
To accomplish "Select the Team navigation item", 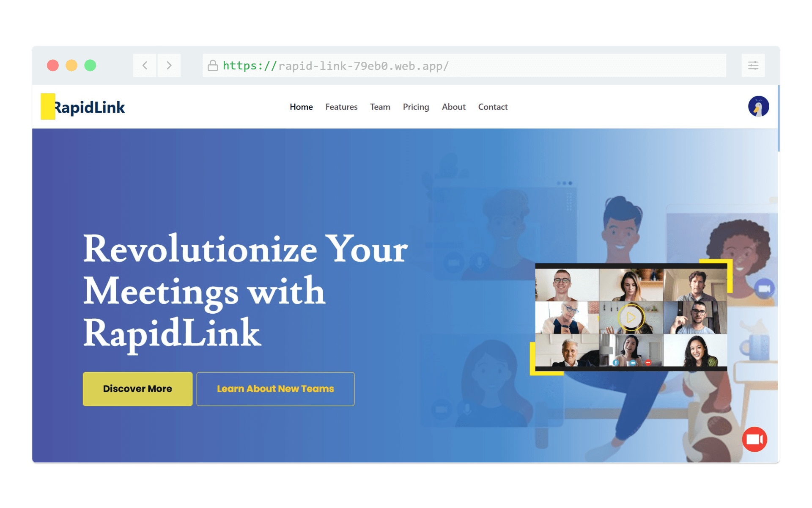I will click(381, 107).
